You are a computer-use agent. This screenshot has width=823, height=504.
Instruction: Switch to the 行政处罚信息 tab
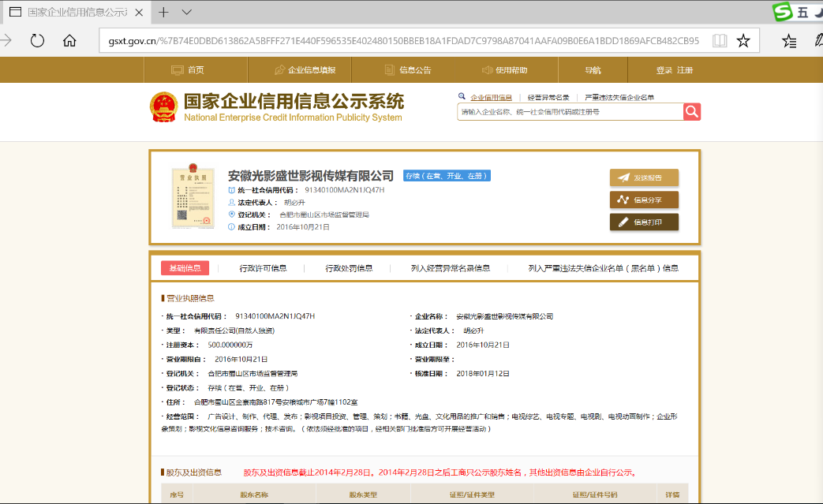click(349, 268)
